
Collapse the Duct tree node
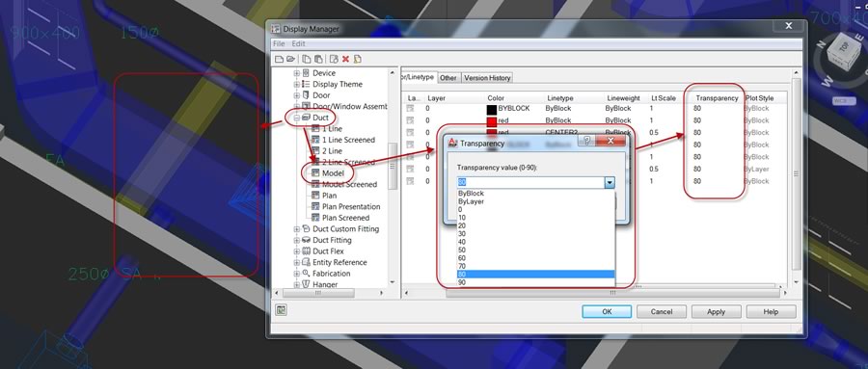click(297, 118)
